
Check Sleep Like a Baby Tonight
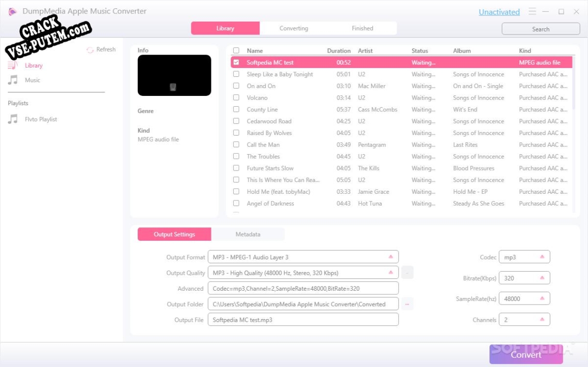coord(236,74)
